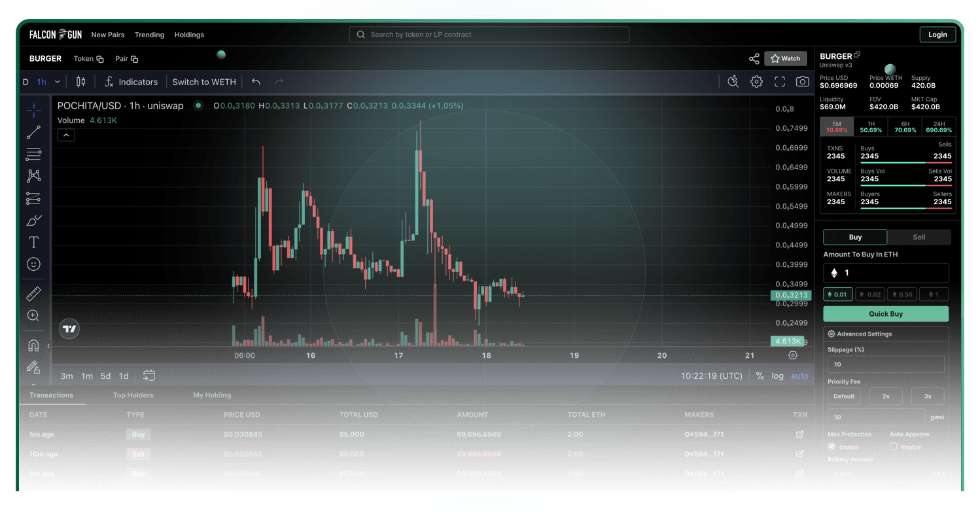Toggle the magnet snap mode

33,345
